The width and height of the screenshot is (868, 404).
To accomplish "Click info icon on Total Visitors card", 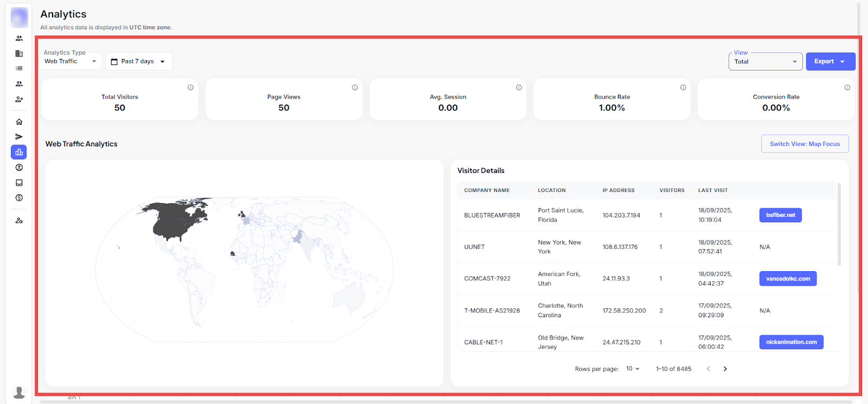I will pos(190,87).
